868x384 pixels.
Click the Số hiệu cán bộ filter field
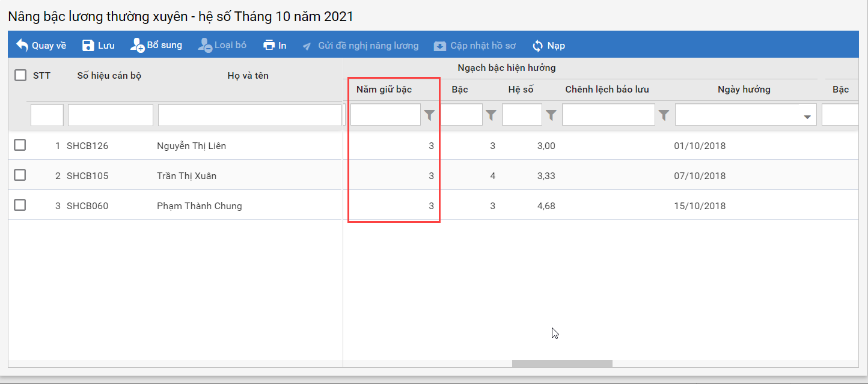110,115
